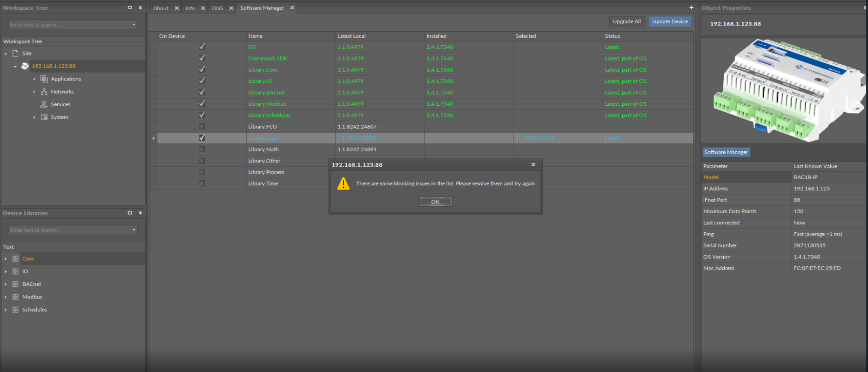The height and width of the screenshot is (372, 868).
Task: Click the Update Device button
Action: [x=670, y=21]
